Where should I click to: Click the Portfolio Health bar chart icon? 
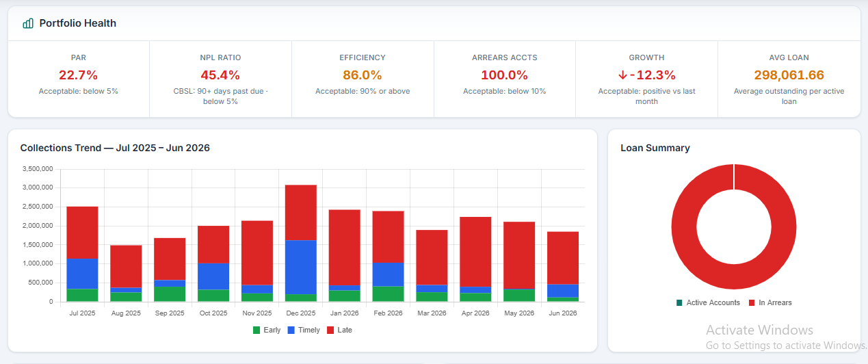28,23
